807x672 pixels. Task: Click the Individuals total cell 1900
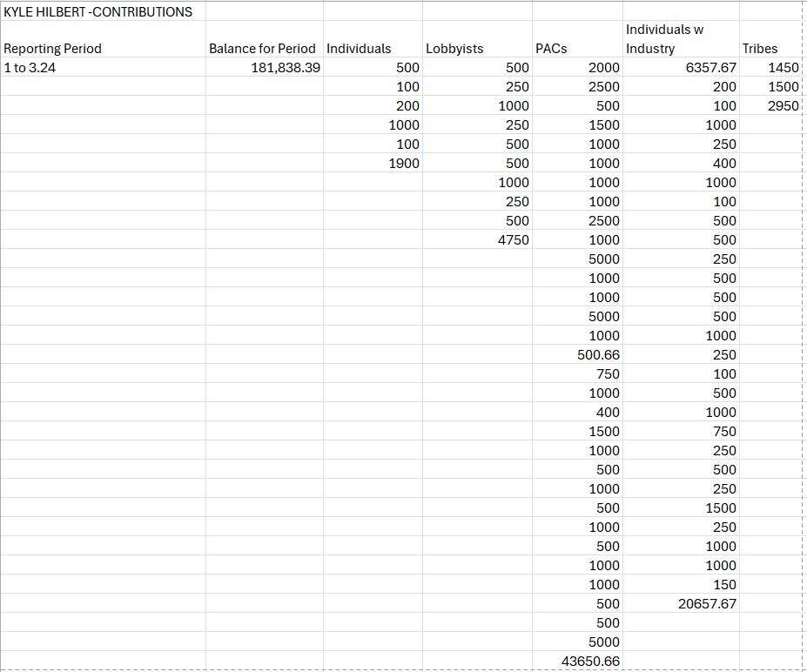click(404, 164)
